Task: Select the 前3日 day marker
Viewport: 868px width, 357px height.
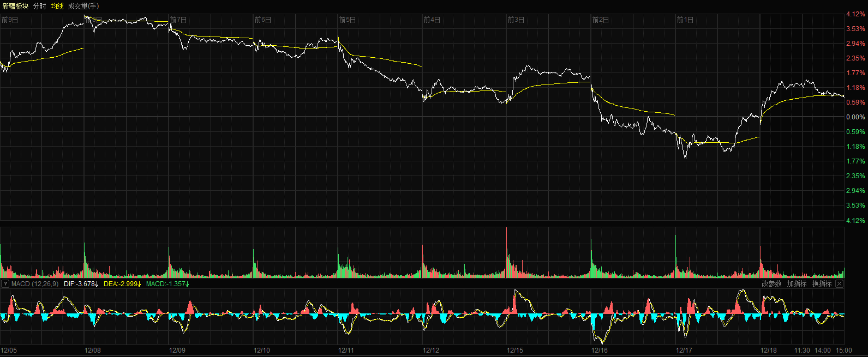Action: click(516, 20)
